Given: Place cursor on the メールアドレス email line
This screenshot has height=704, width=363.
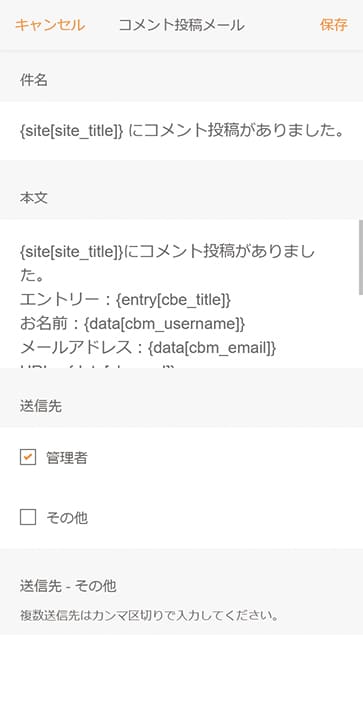Looking at the screenshot, I should click(x=148, y=348).
